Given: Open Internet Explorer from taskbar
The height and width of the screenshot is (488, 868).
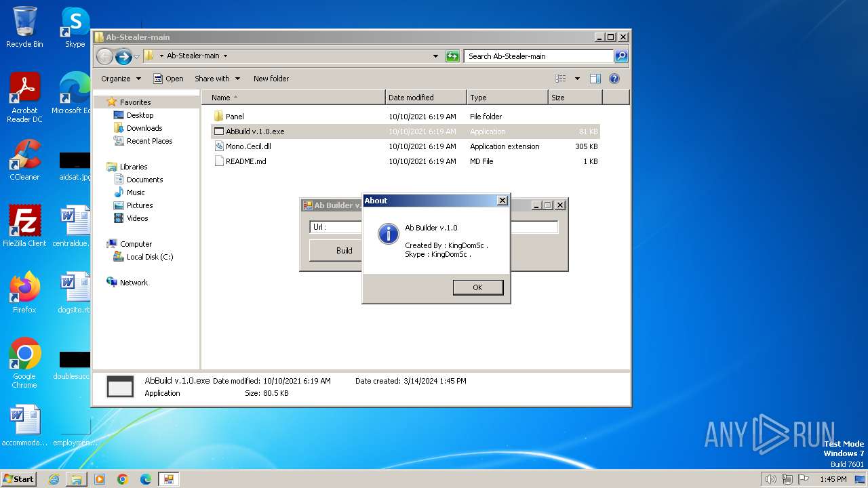Looking at the screenshot, I should tap(54, 479).
